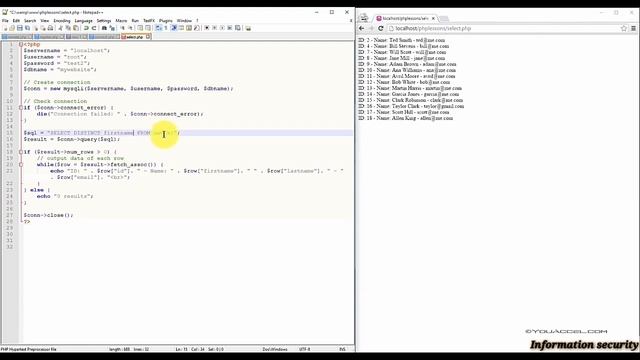Close the select.php tab in Notepad++

[148, 37]
